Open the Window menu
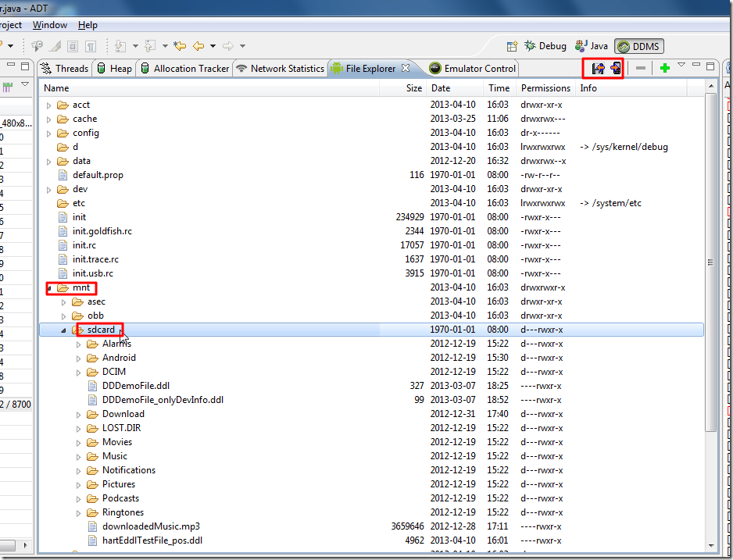The width and height of the screenshot is (733, 560). tap(50, 25)
